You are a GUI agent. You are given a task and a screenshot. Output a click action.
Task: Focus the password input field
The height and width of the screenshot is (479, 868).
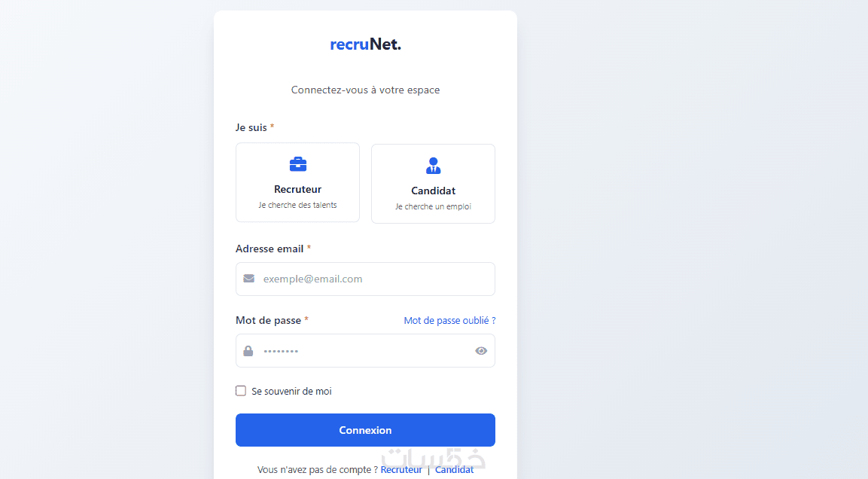point(365,351)
